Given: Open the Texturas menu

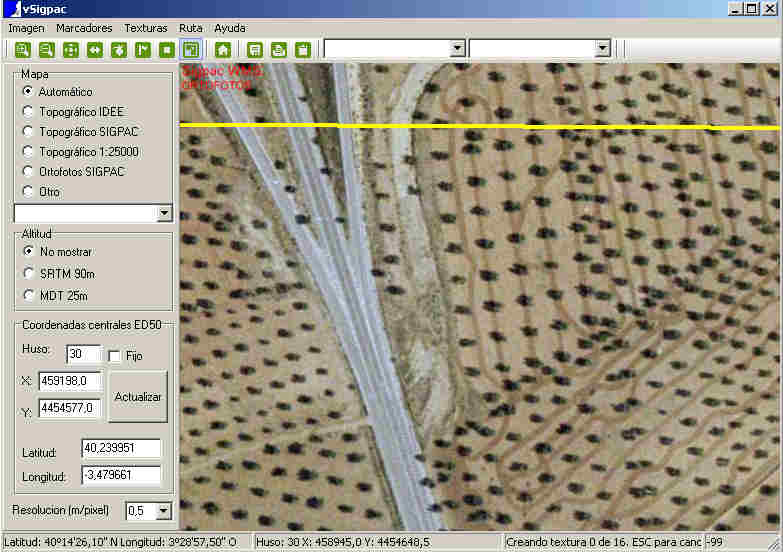Looking at the screenshot, I should point(145,28).
